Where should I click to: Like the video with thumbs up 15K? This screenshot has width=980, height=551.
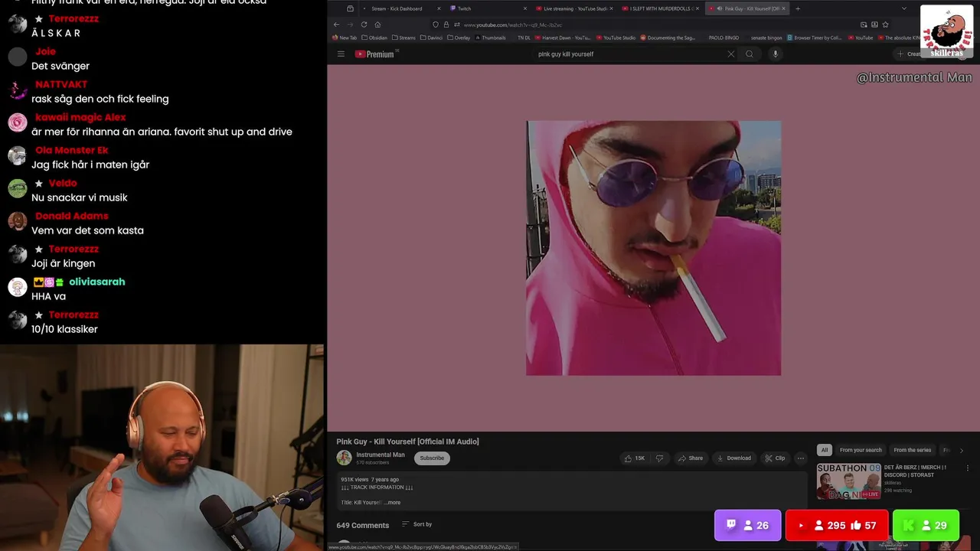click(635, 458)
